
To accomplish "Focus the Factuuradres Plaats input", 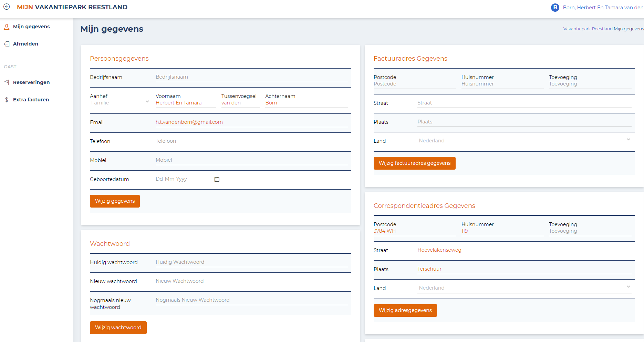I will coord(524,122).
